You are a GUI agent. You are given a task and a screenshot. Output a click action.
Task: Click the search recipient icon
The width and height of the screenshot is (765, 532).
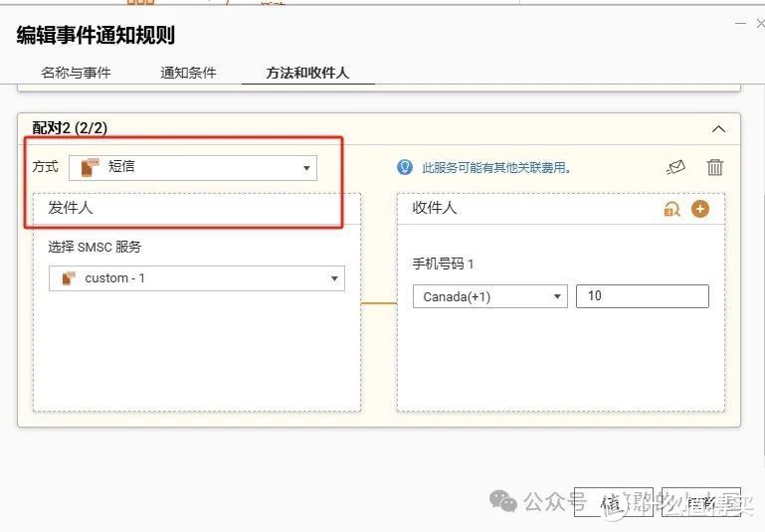(x=671, y=209)
